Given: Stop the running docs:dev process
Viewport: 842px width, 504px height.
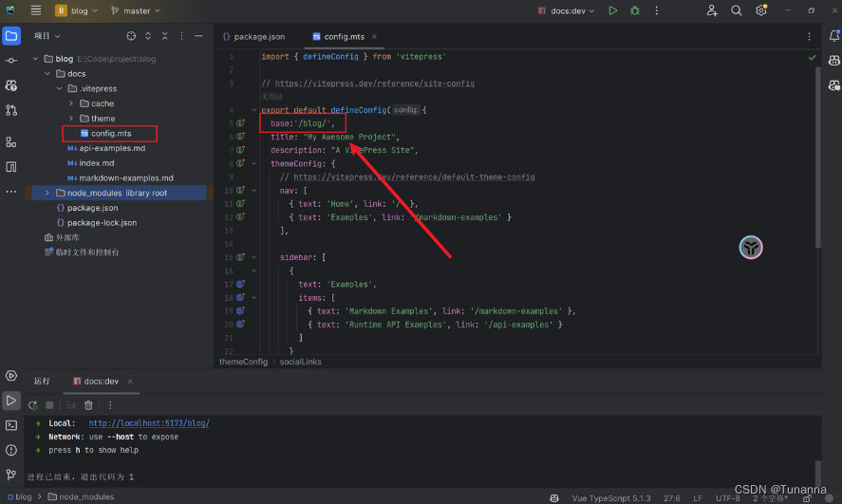Looking at the screenshot, I should (x=49, y=405).
